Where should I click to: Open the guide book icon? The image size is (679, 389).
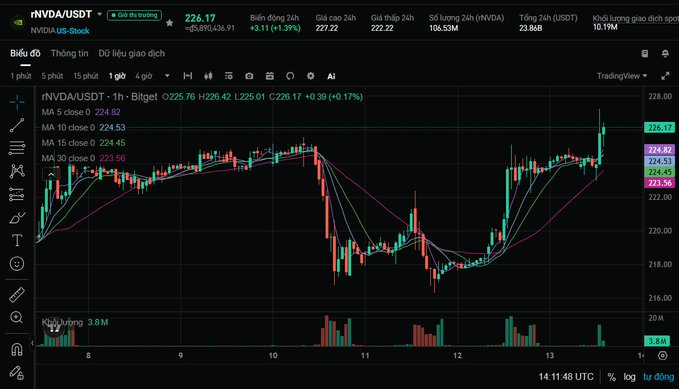[645, 53]
